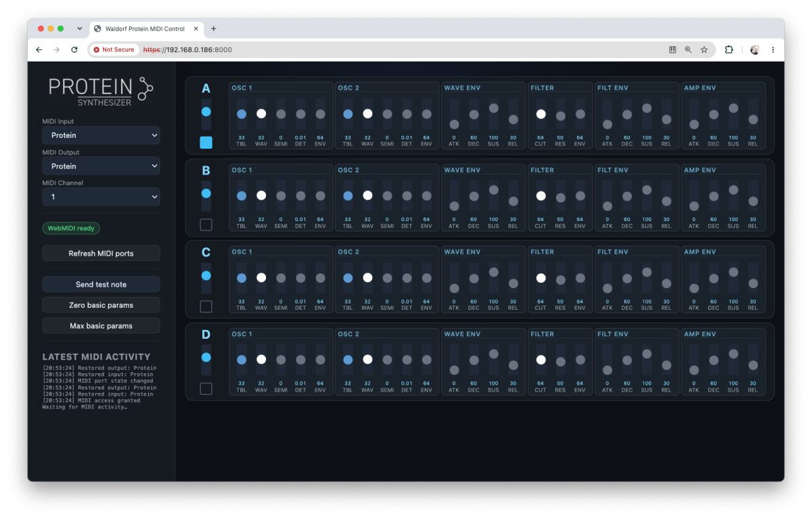Click log line 'MIDI port state changed'
The width and height of the screenshot is (812, 518).
pos(97,381)
